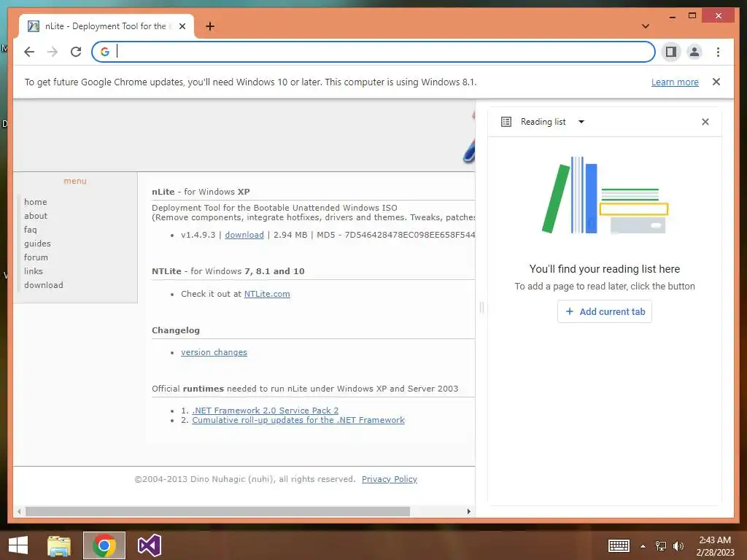Click the Reading list panel icon
Image resolution: width=747 pixels, height=560 pixels.
coord(506,122)
